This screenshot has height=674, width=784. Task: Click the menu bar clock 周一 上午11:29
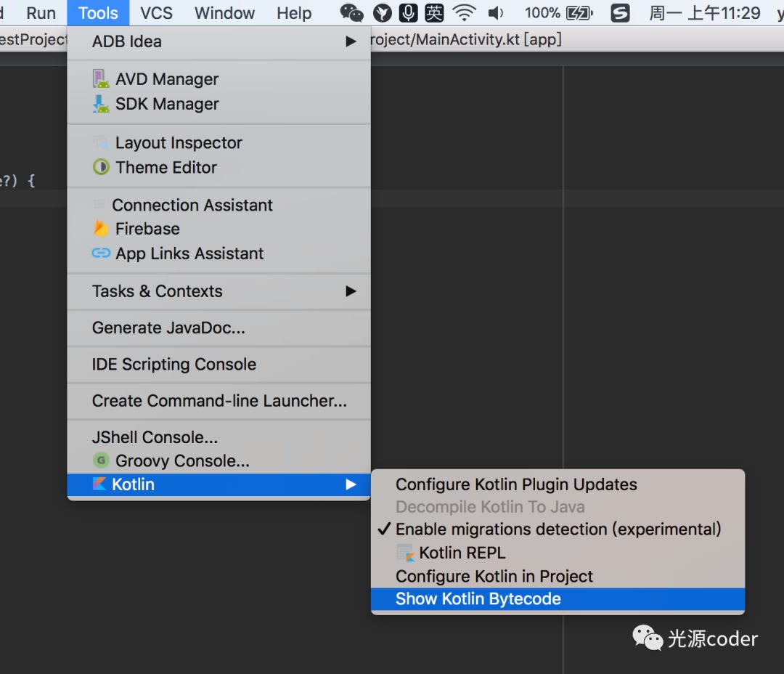click(x=705, y=13)
